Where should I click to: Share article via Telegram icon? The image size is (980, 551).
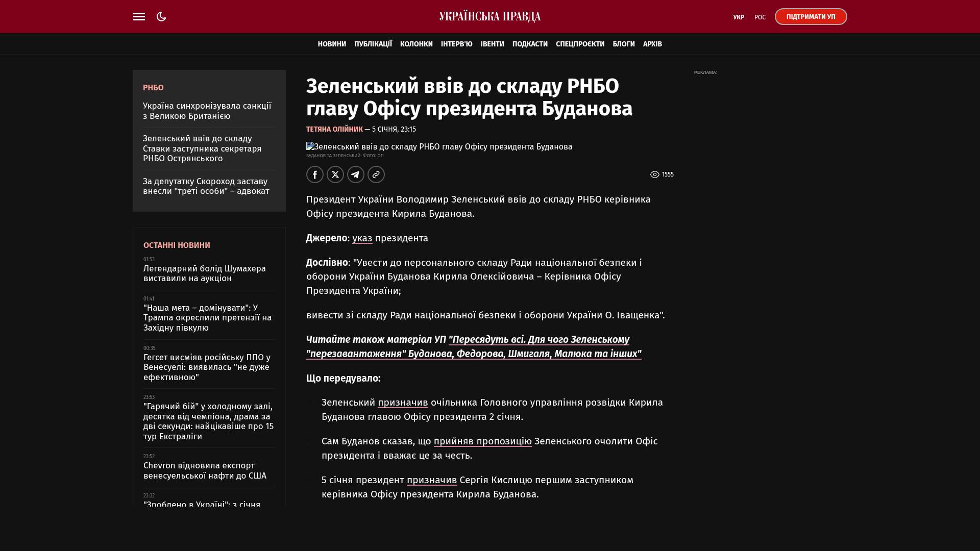coord(356,174)
